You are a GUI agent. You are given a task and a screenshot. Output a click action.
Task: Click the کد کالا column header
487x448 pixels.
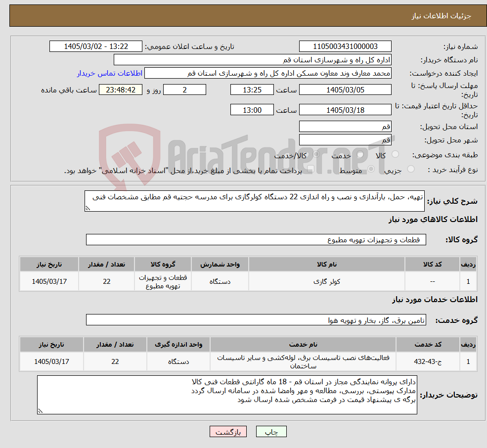[432, 265]
